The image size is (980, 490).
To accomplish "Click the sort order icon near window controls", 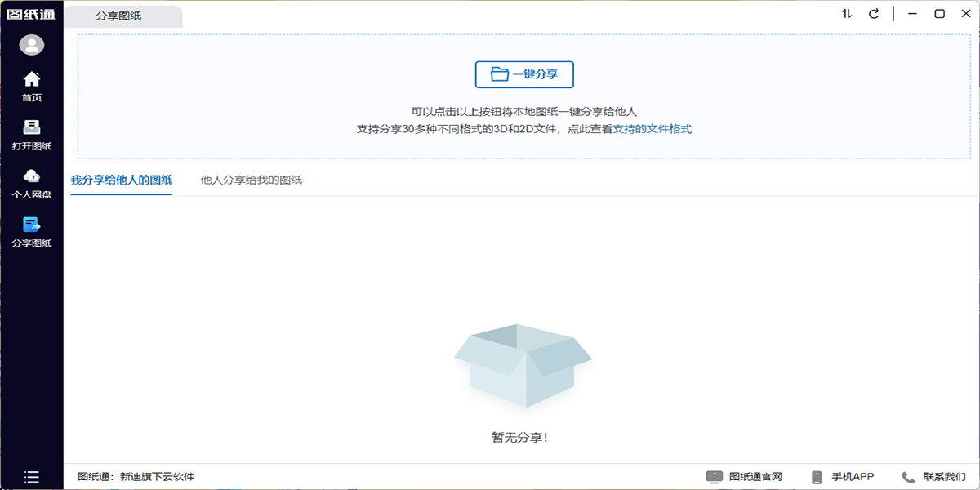I will (x=847, y=13).
